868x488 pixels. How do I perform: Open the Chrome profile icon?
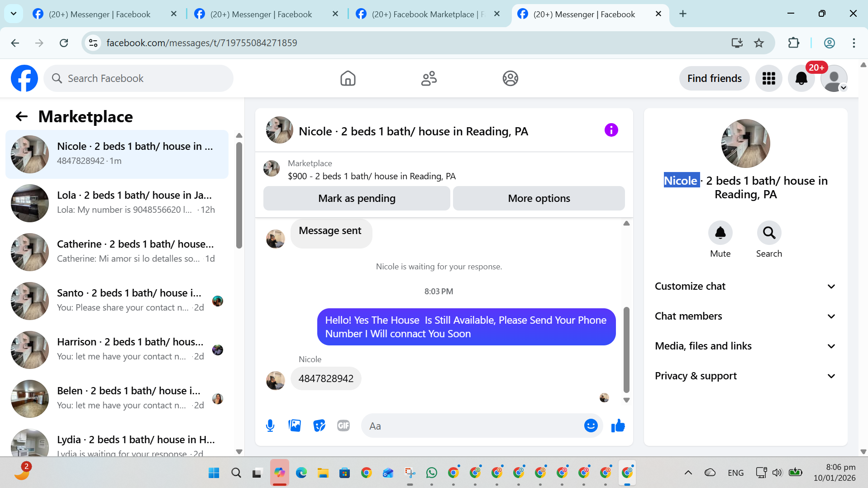click(829, 43)
